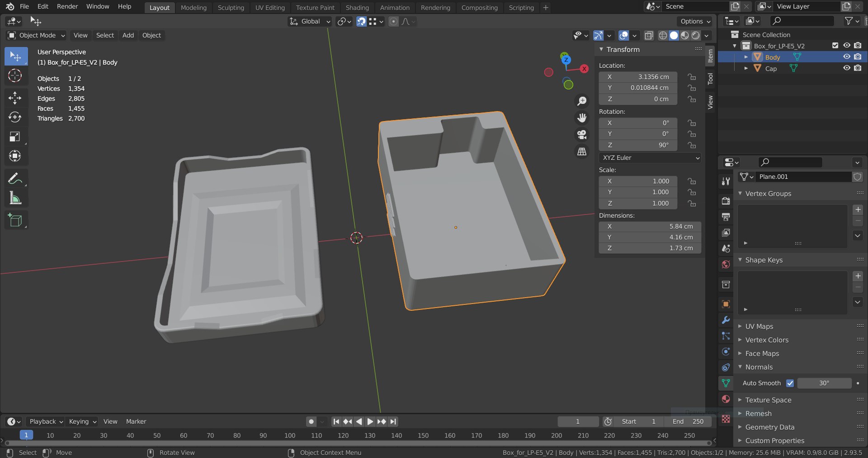
Task: Expand the UV Maps panel
Action: 759,326
